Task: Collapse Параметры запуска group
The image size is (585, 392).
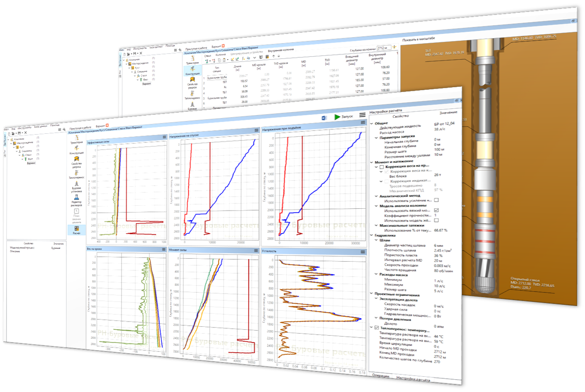Action: tap(376, 138)
